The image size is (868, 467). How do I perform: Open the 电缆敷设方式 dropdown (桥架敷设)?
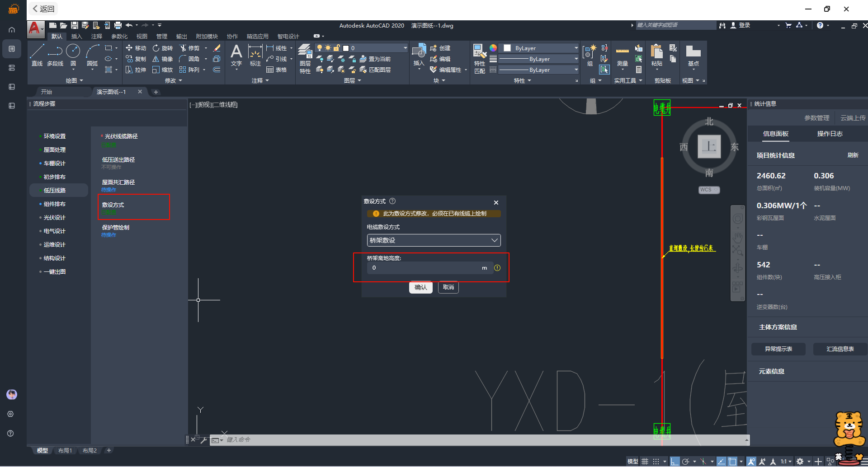click(x=434, y=240)
